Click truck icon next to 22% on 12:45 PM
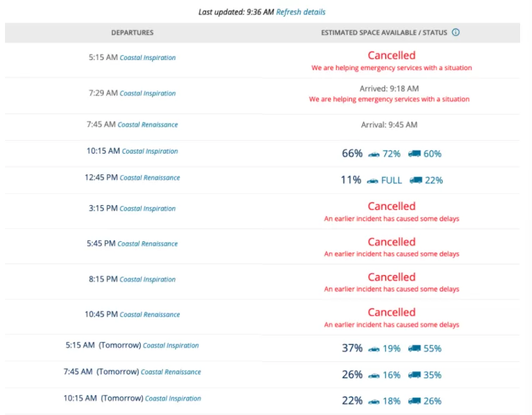This screenshot has height=415, width=532. (416, 180)
